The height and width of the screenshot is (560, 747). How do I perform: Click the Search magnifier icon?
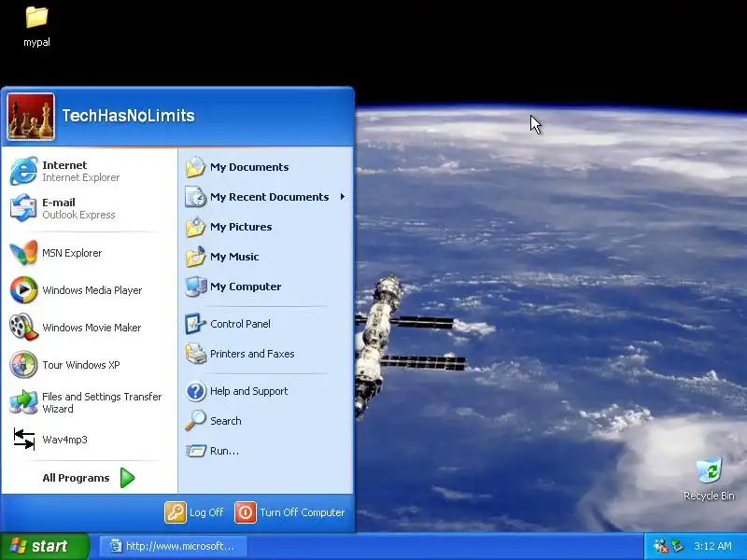coord(195,421)
